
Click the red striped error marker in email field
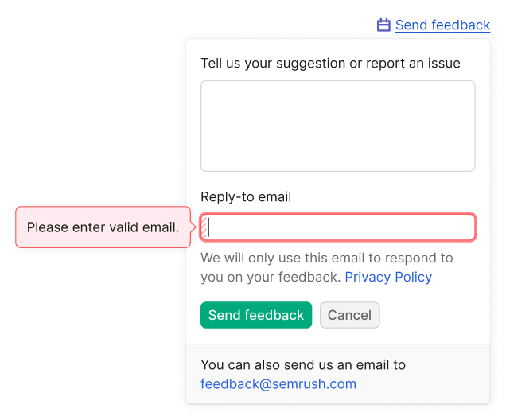[x=204, y=227]
